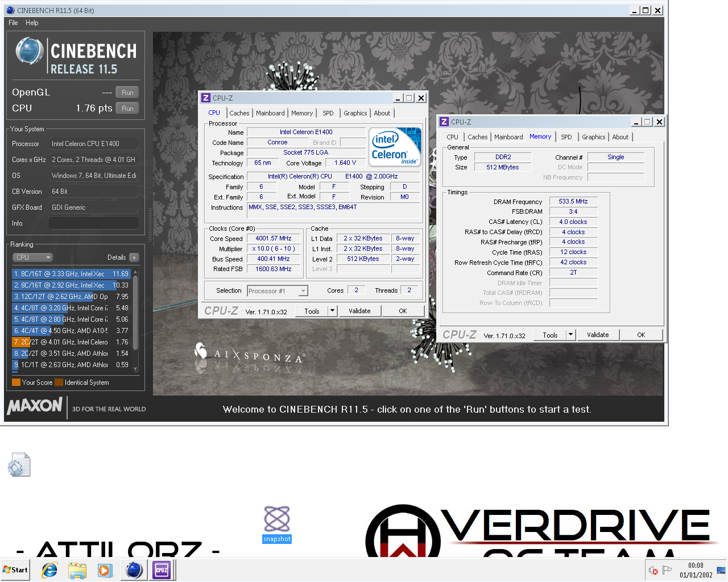
Task: Open the Ranking CPU dropdown
Action: click(x=32, y=257)
